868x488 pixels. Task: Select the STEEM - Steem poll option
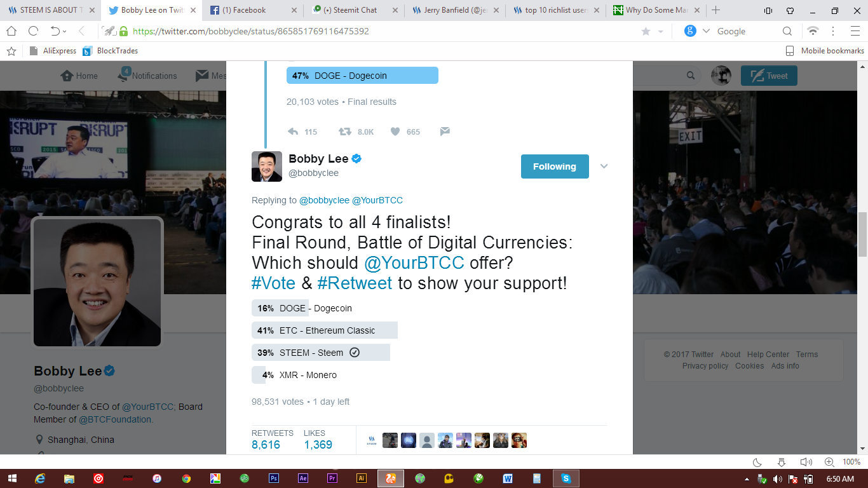coord(321,353)
